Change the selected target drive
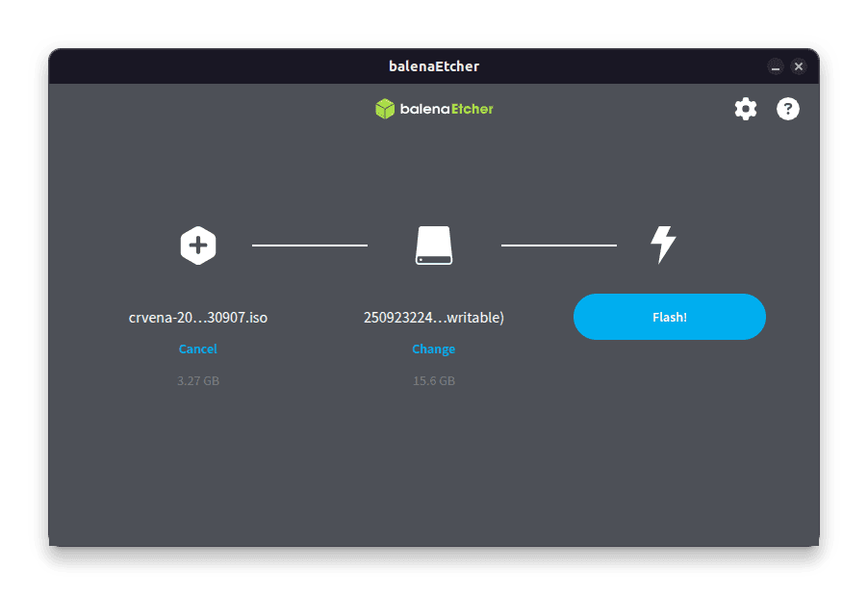Screen dimensions: 868x595 [x=433, y=349]
